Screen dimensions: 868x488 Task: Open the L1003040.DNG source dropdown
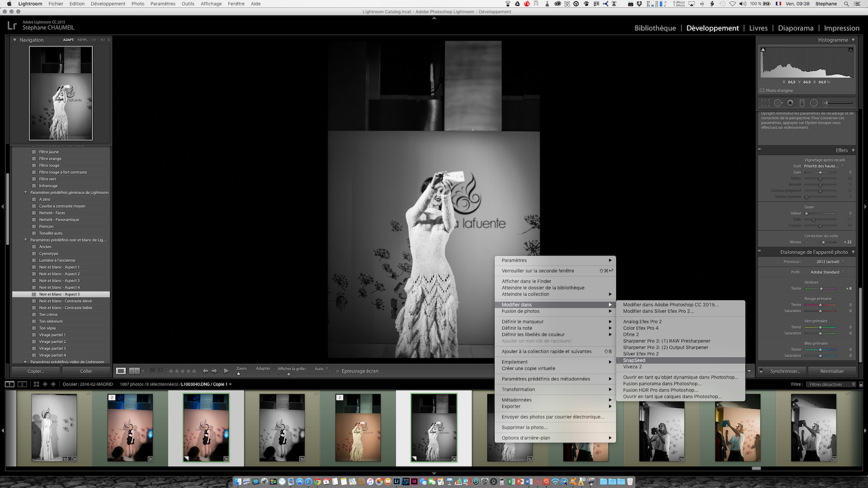click(x=207, y=384)
